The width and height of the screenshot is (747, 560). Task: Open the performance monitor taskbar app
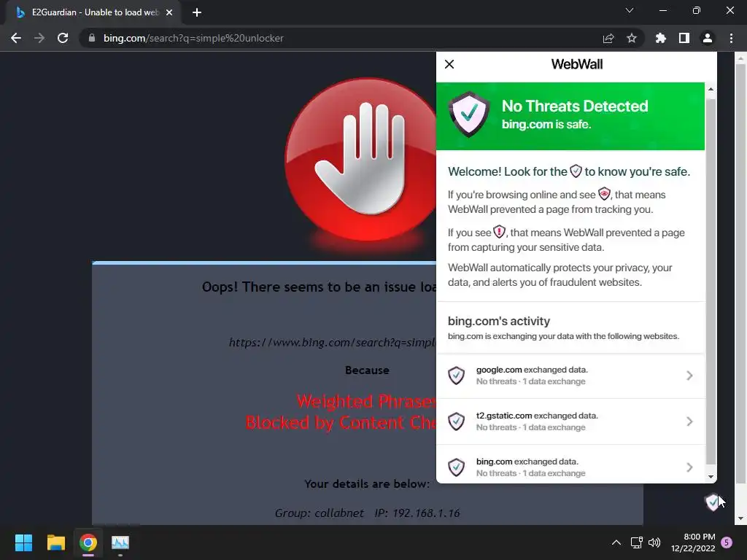click(120, 542)
